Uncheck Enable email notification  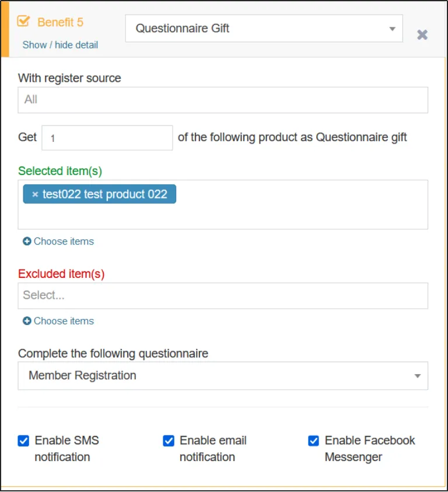pos(169,441)
